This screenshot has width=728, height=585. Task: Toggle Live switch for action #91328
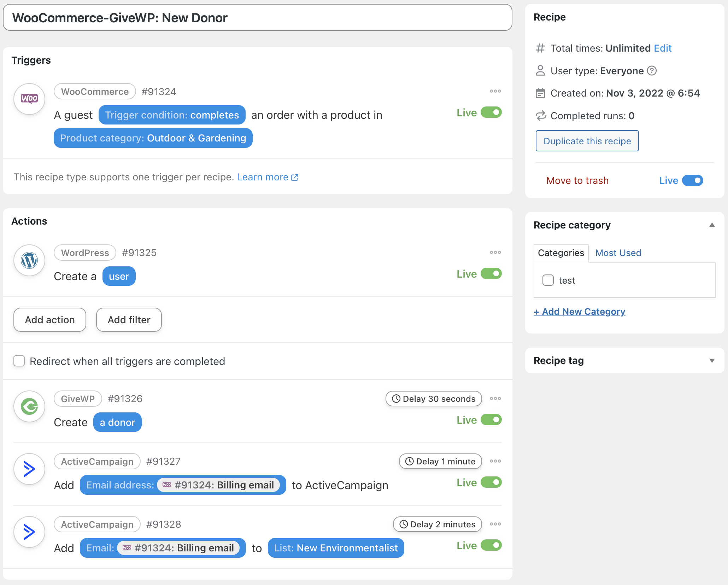[x=491, y=545]
